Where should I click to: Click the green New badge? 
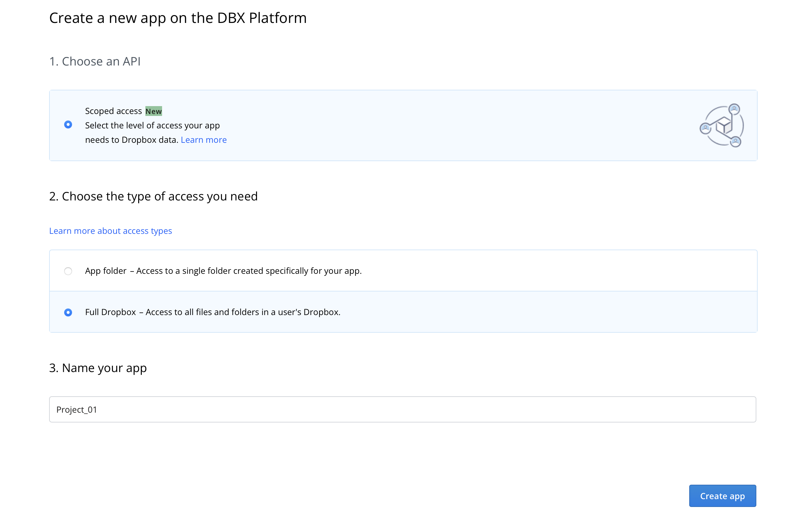point(154,111)
